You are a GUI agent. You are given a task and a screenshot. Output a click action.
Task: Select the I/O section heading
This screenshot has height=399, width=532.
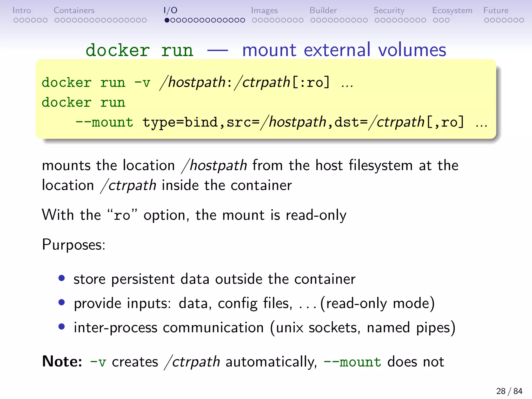[x=170, y=10]
